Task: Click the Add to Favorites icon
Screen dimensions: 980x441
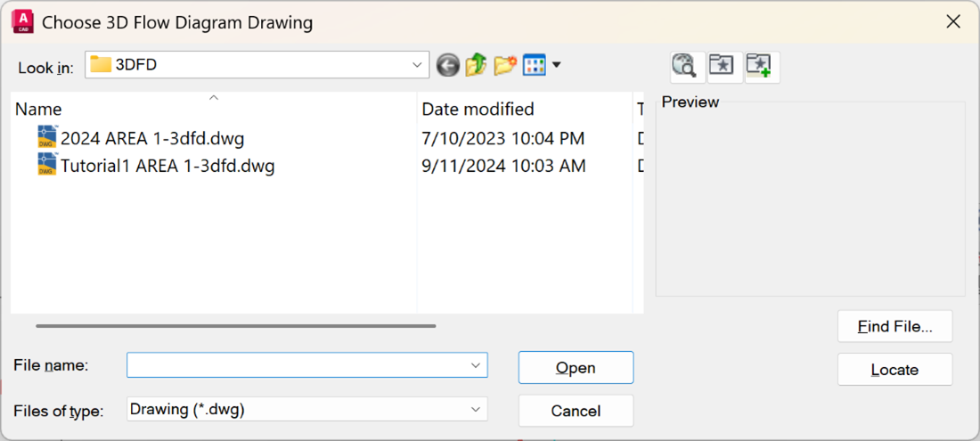Action: click(759, 65)
